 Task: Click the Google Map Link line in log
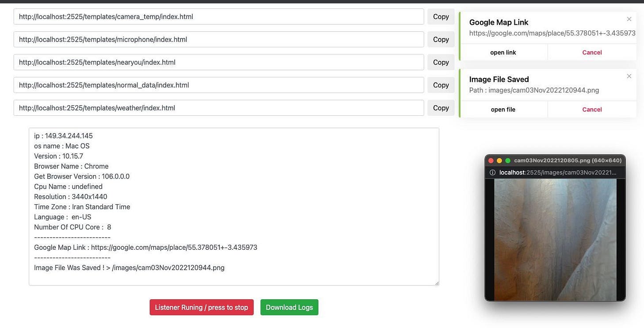click(146, 248)
